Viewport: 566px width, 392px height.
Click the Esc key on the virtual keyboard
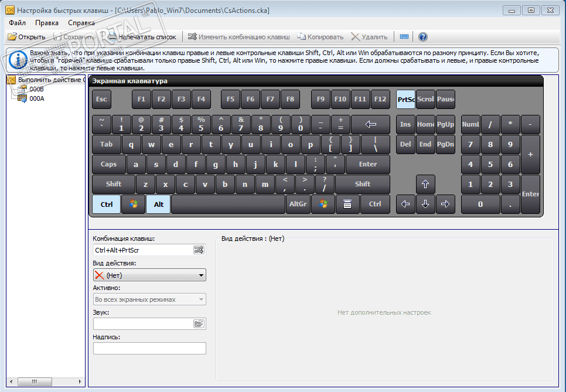(x=101, y=99)
